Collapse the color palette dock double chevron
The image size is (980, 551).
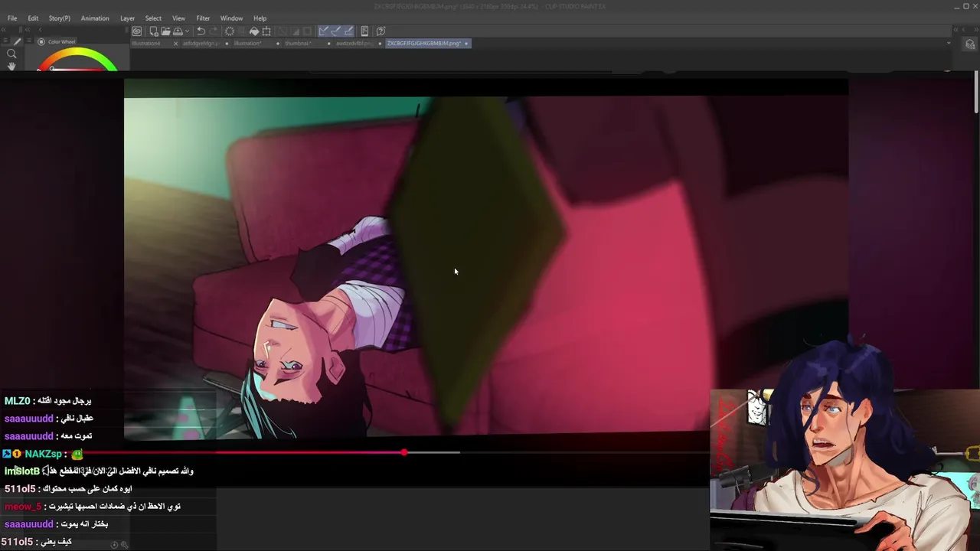tap(28, 31)
